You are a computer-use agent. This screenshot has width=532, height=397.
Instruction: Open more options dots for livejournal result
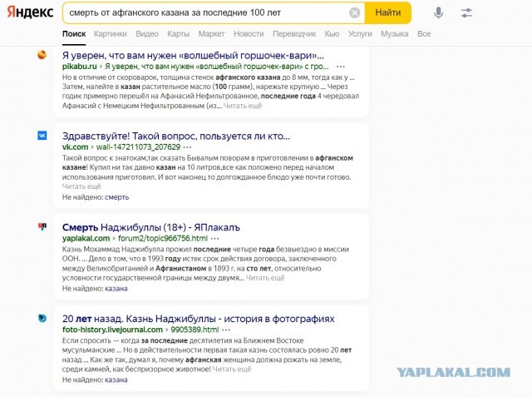point(226,330)
